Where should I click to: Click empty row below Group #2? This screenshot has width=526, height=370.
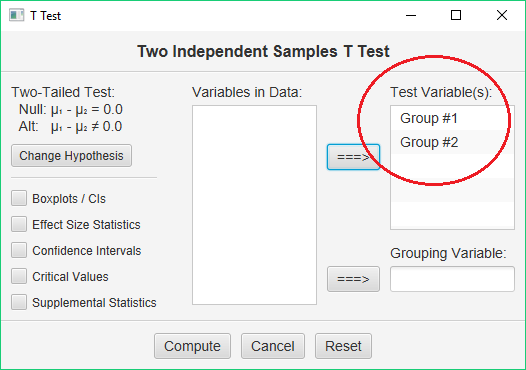452,166
